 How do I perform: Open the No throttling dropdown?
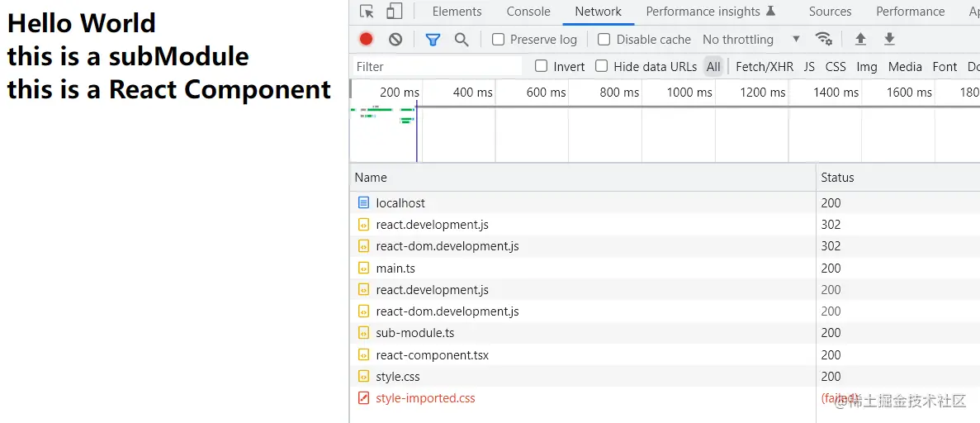tap(751, 40)
